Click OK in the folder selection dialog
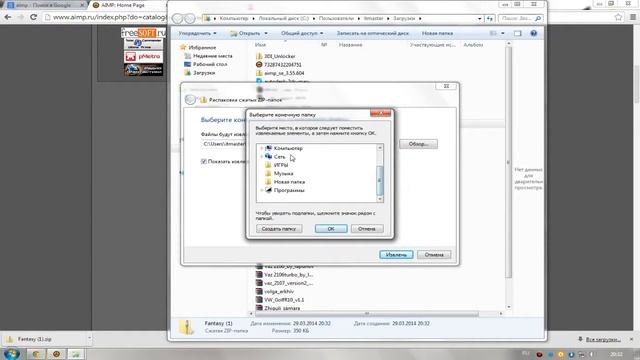 tap(331, 229)
